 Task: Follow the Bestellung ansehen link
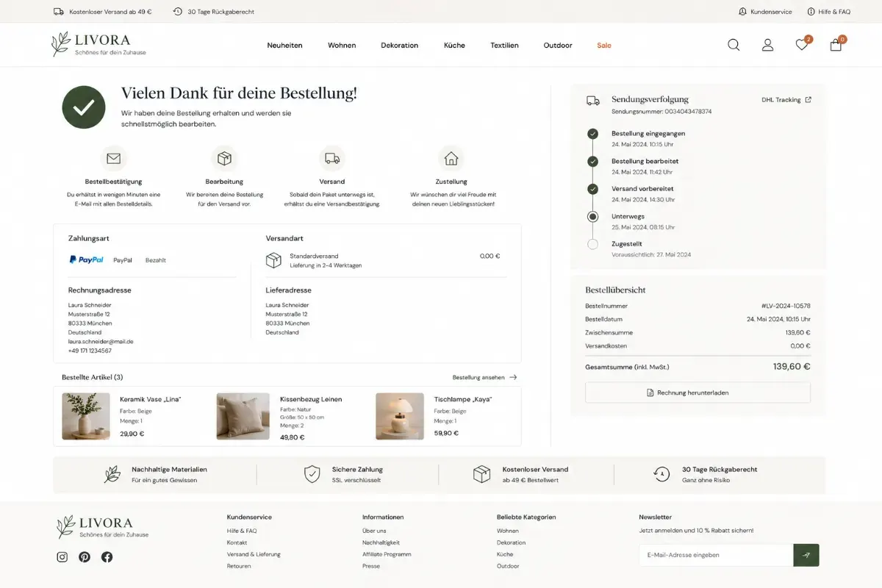[x=484, y=377]
